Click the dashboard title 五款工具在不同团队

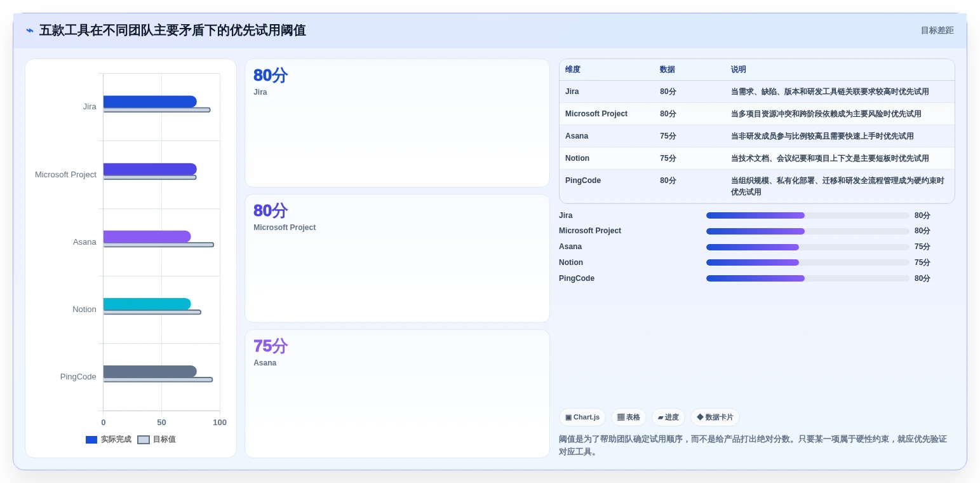click(x=172, y=31)
